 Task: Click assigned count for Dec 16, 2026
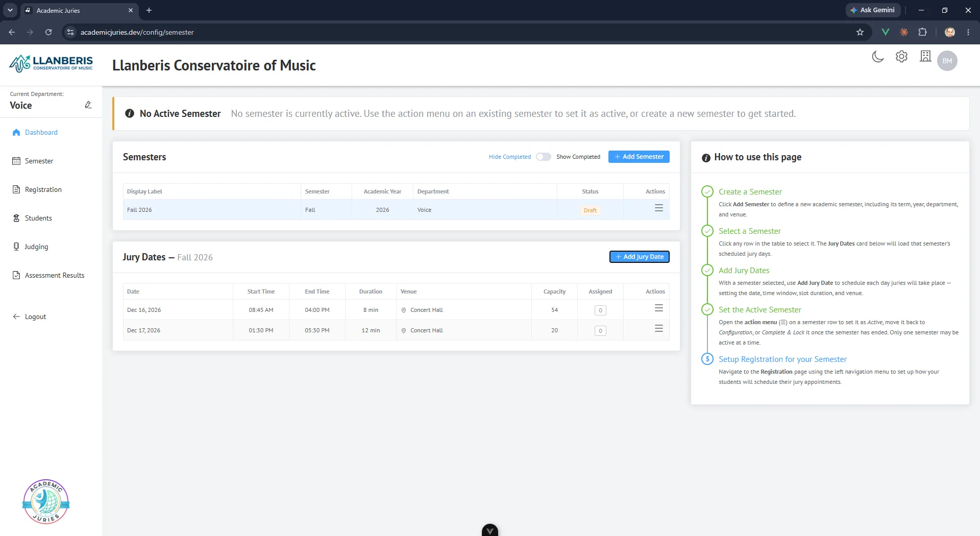pyautogui.click(x=600, y=310)
